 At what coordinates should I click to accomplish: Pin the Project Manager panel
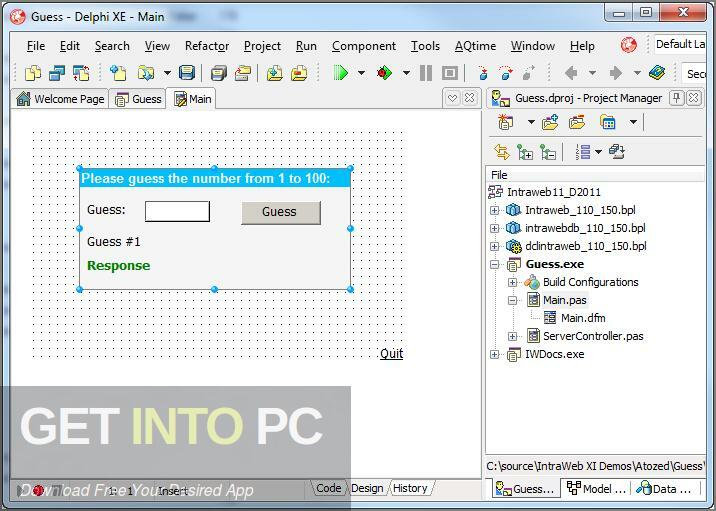click(x=676, y=98)
